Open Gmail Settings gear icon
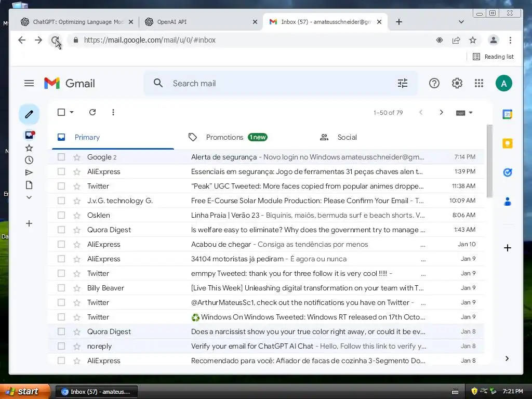Viewport: 532px width, 399px height. pyautogui.click(x=457, y=83)
